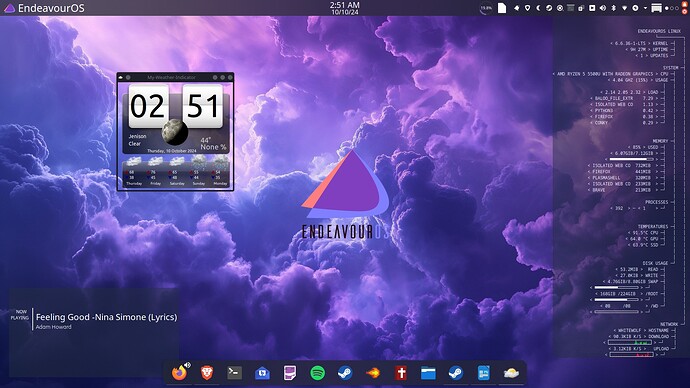This screenshot has height=388, width=690.
Task: Select the Friday forecast in weather widget
Action: [155, 172]
